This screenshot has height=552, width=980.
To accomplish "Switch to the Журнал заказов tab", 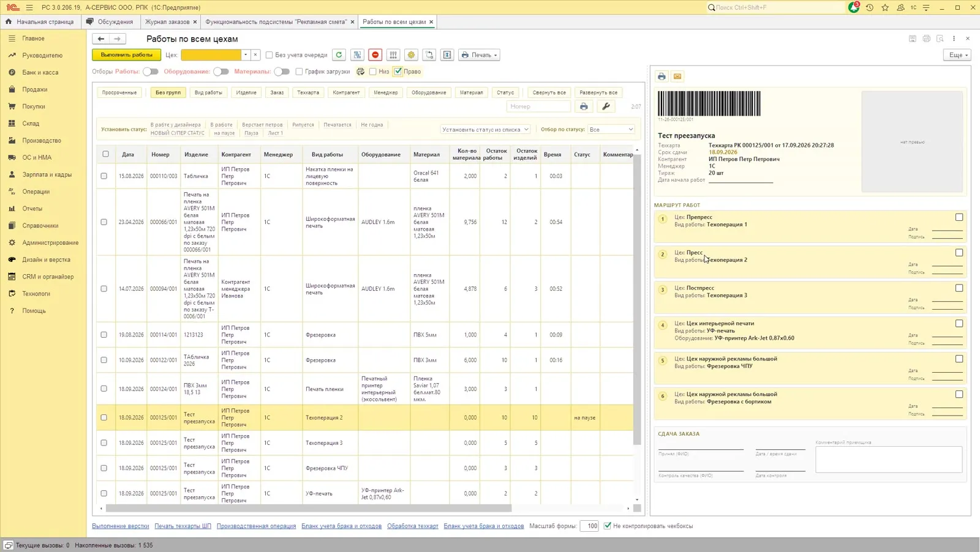I will [167, 21].
